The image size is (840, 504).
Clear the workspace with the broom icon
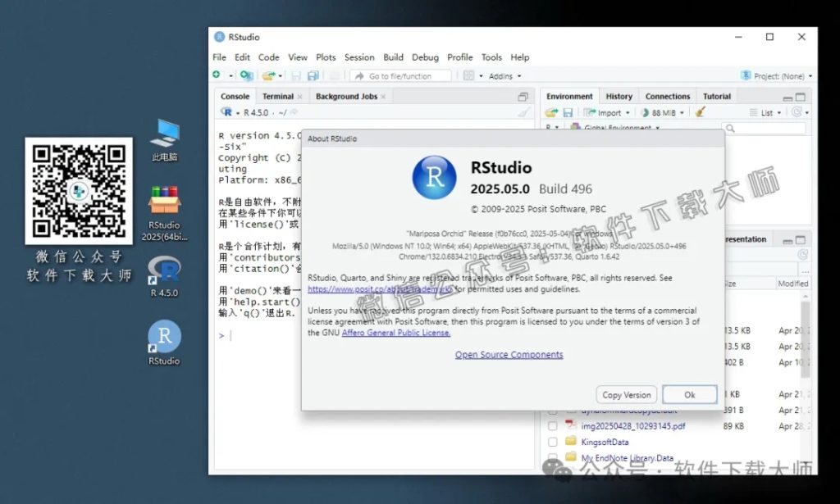[698, 112]
